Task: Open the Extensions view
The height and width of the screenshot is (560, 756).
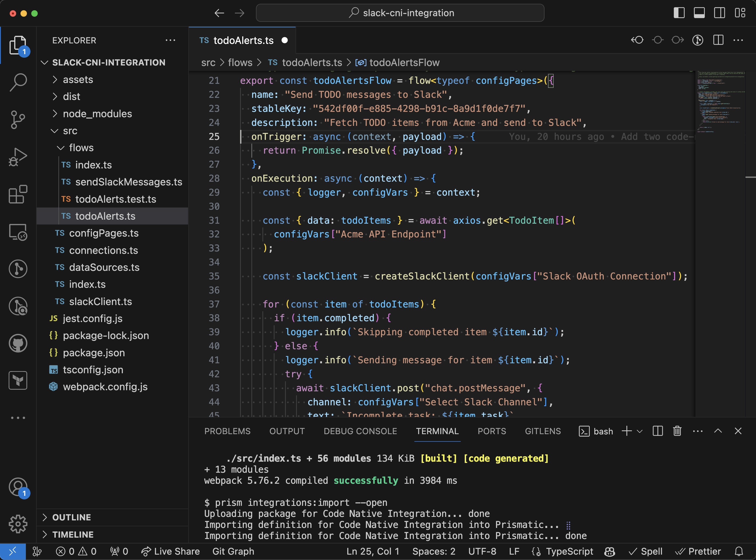Action: point(18,194)
